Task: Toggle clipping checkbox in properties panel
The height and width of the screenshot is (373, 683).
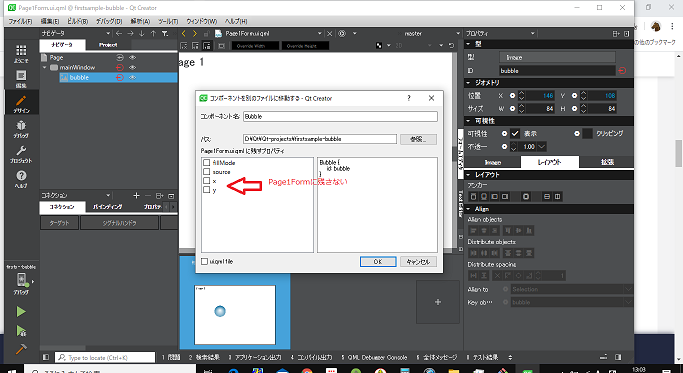Action: (x=587, y=134)
